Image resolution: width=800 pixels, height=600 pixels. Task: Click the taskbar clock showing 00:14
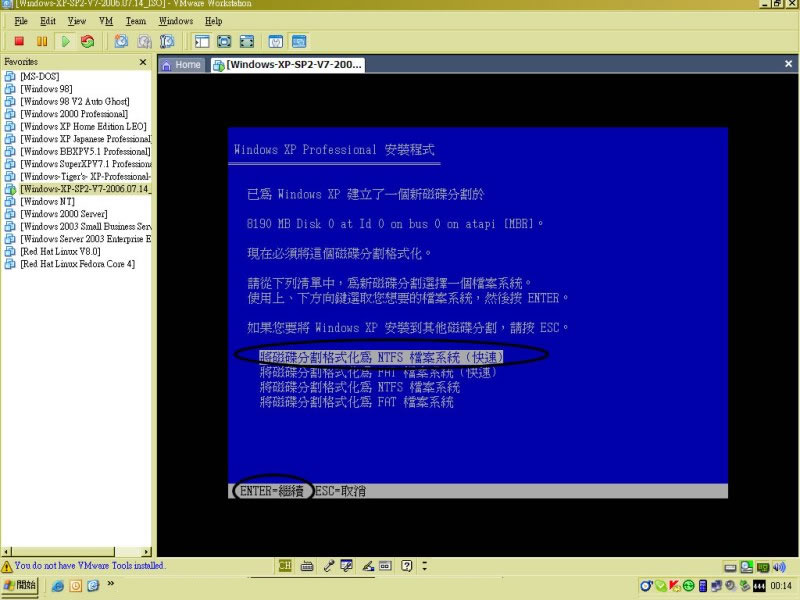[x=781, y=586]
